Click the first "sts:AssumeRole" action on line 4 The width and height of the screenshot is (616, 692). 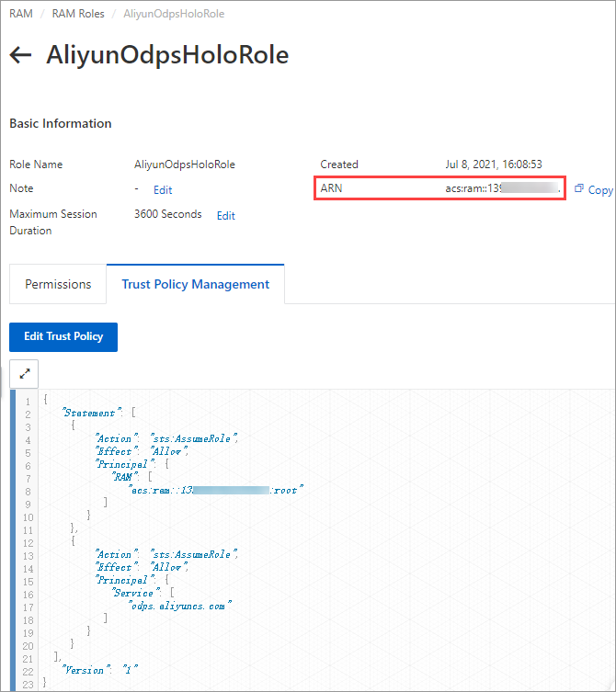click(x=193, y=438)
